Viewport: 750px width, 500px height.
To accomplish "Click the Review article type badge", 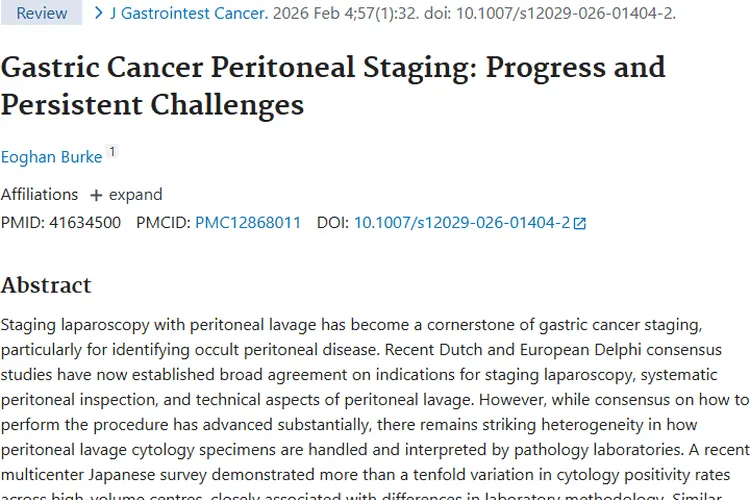I will (x=41, y=13).
